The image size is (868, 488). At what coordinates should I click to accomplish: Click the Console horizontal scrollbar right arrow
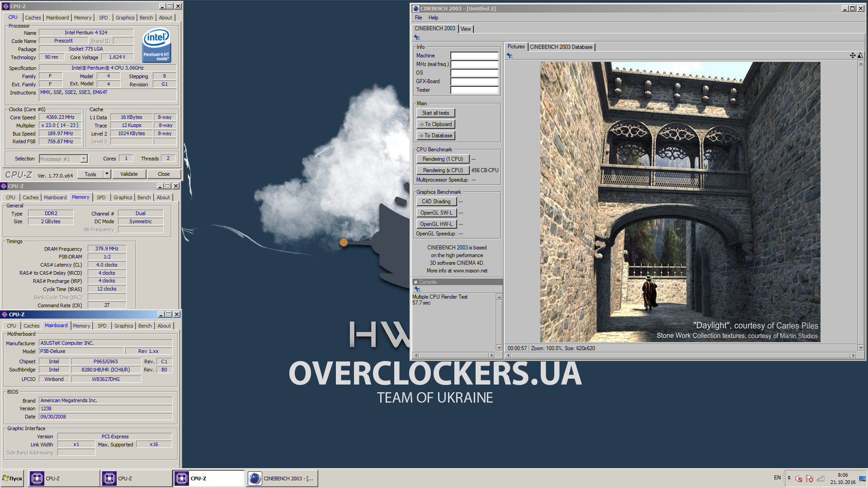point(491,355)
